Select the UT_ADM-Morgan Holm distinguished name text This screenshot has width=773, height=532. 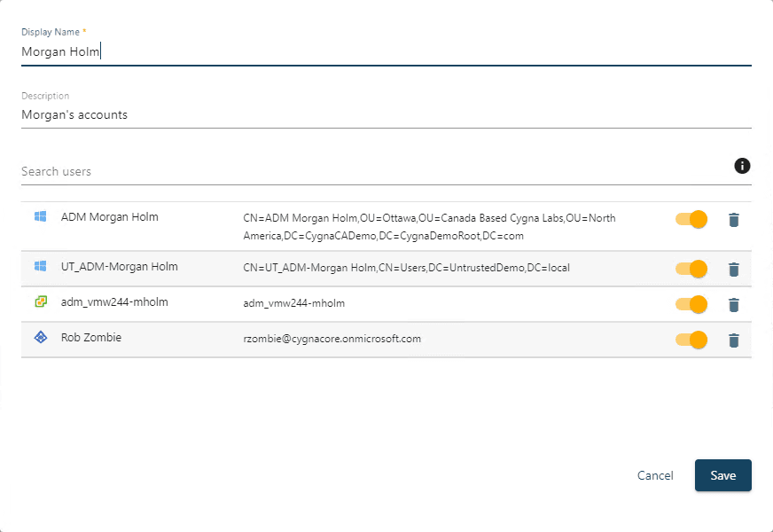(395, 268)
